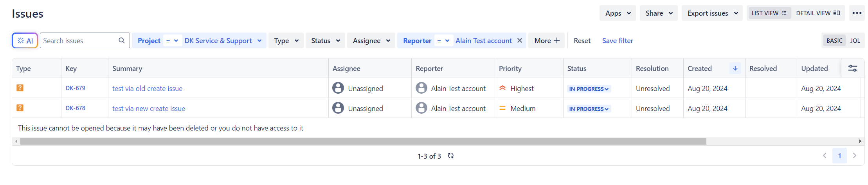868x185 pixels.
Task: Select Basic search mode
Action: point(834,40)
